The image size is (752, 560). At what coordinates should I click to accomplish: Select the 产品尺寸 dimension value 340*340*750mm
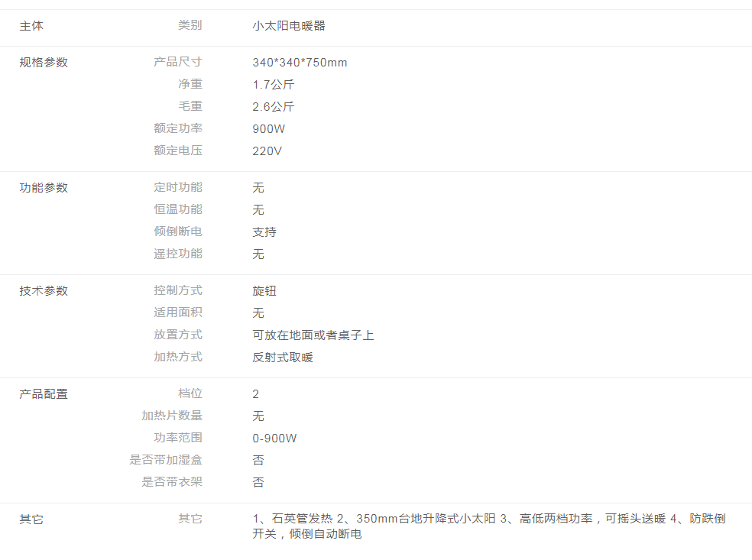299,62
